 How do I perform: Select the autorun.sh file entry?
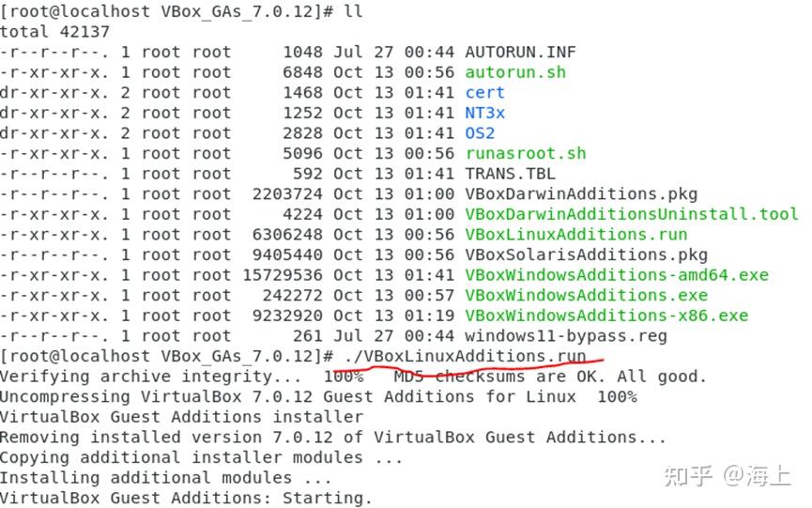[x=515, y=72]
